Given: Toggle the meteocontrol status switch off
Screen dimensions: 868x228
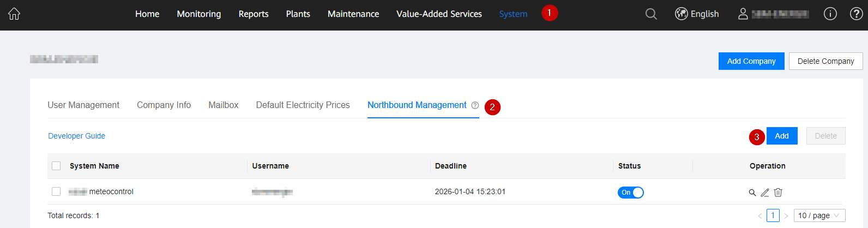Looking at the screenshot, I should pyautogui.click(x=630, y=193).
